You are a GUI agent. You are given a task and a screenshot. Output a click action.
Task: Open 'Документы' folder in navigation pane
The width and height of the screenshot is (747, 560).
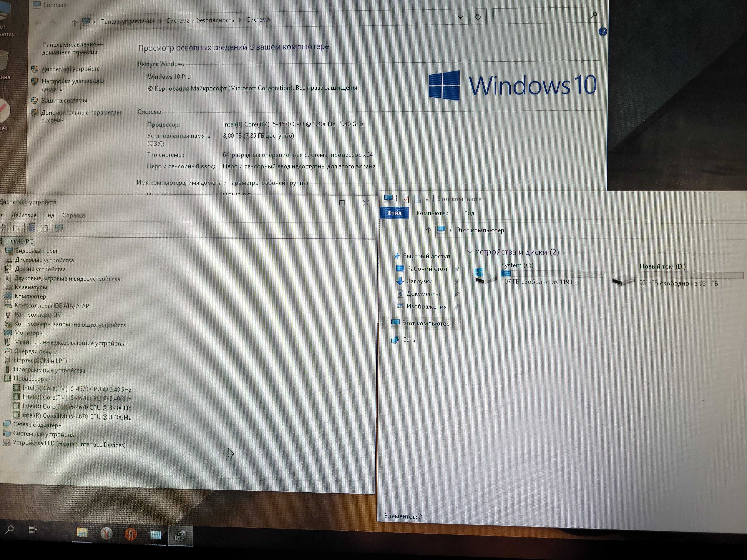(423, 294)
